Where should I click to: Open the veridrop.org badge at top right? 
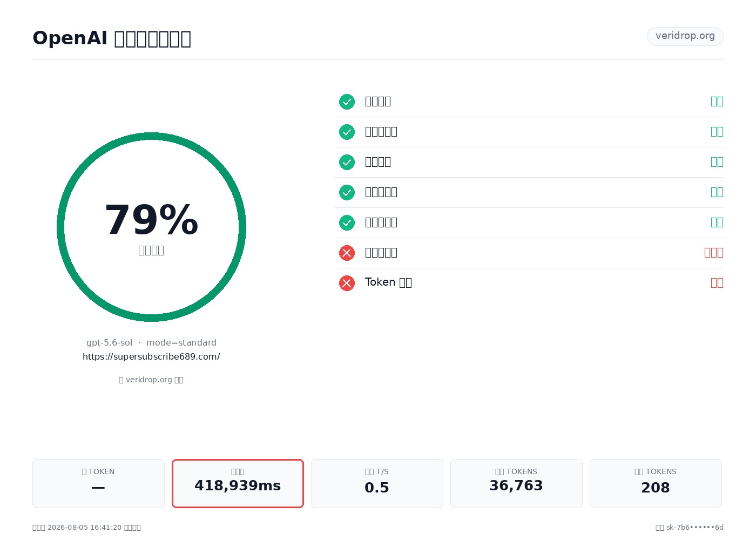685,36
